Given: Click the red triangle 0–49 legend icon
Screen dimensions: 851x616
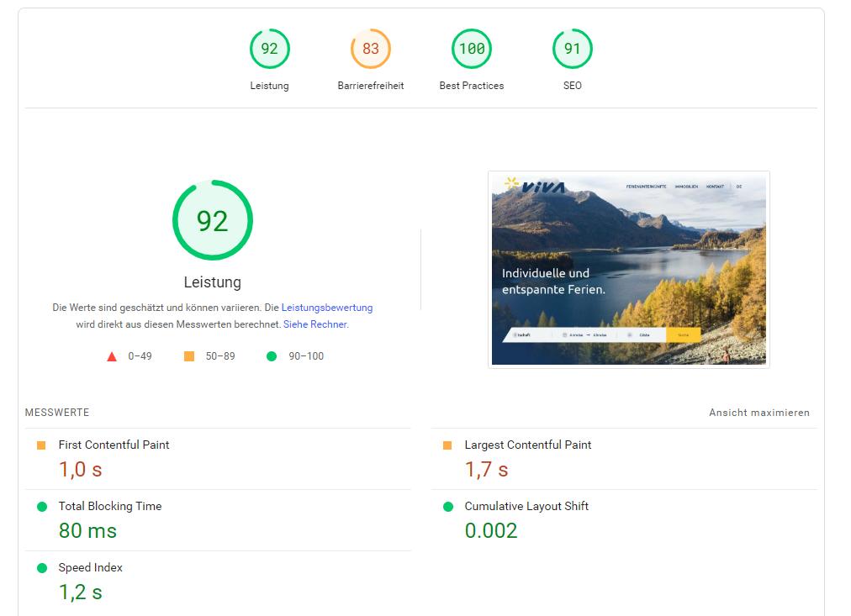Looking at the screenshot, I should [x=112, y=356].
